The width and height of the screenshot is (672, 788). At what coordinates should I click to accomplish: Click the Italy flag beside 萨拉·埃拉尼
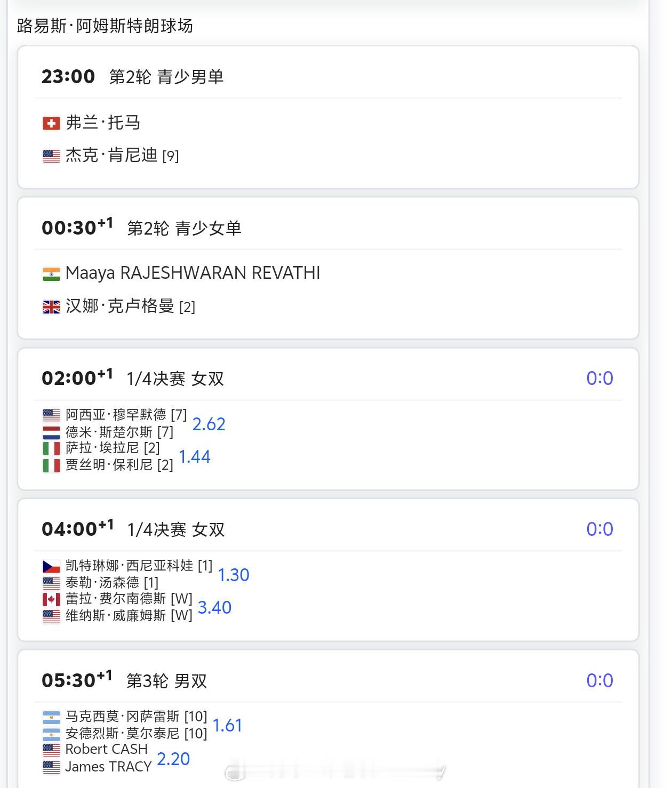(x=51, y=449)
